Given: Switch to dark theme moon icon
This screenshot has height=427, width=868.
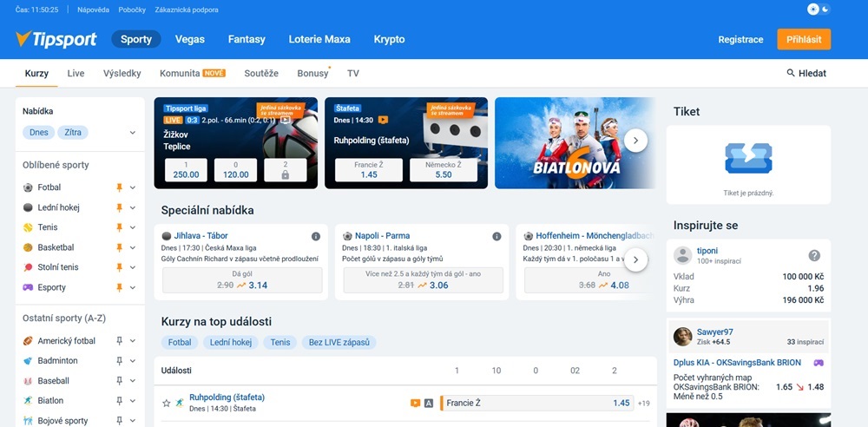Looking at the screenshot, I should (x=825, y=10).
